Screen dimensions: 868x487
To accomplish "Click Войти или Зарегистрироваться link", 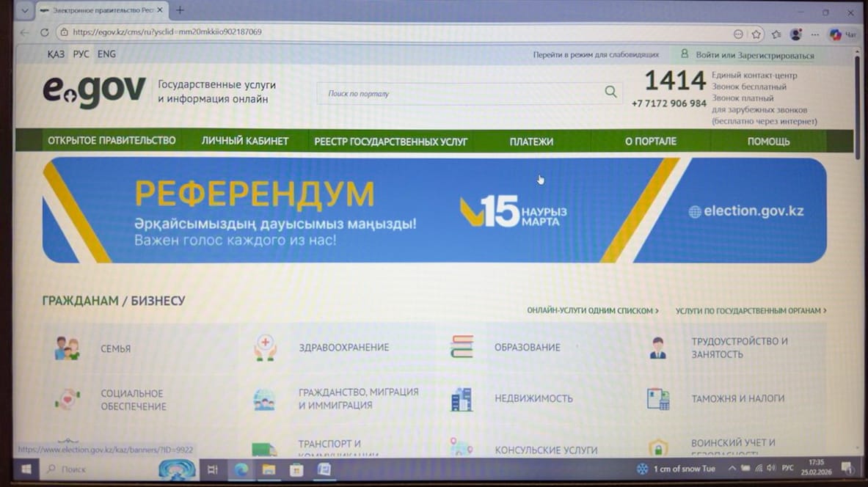I will coord(754,55).
